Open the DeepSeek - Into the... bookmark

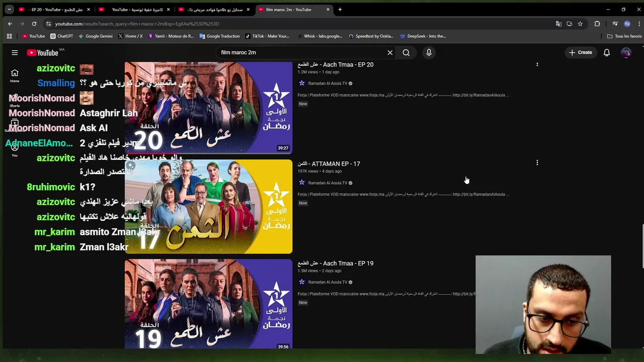click(x=423, y=36)
